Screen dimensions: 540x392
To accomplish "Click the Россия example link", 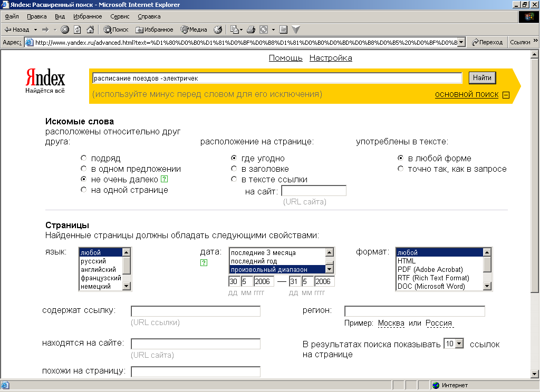I will point(439,323).
